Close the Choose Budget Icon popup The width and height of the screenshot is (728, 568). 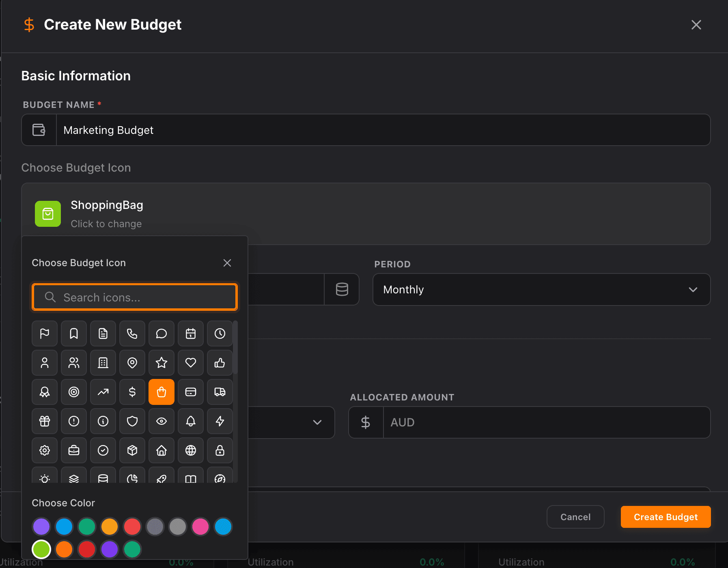[227, 263]
